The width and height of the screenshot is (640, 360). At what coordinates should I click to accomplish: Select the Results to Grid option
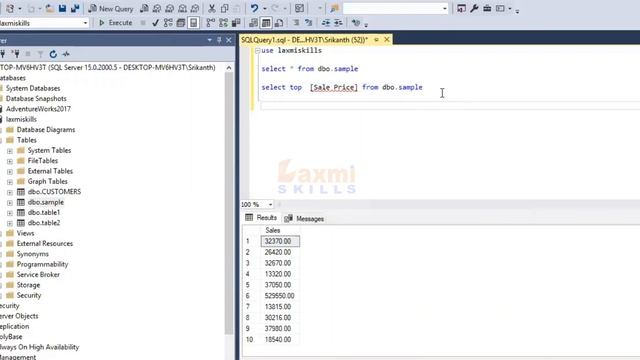(x=266, y=23)
